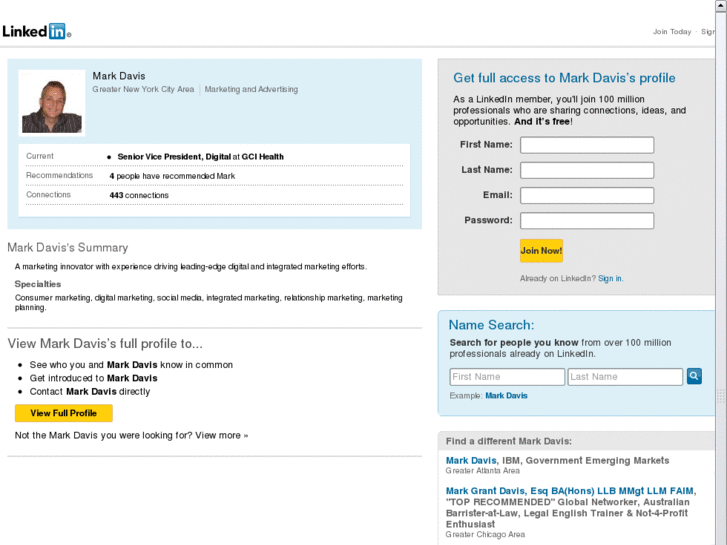727x545 pixels.
Task: Click the name search magnifier button
Action: click(x=694, y=376)
